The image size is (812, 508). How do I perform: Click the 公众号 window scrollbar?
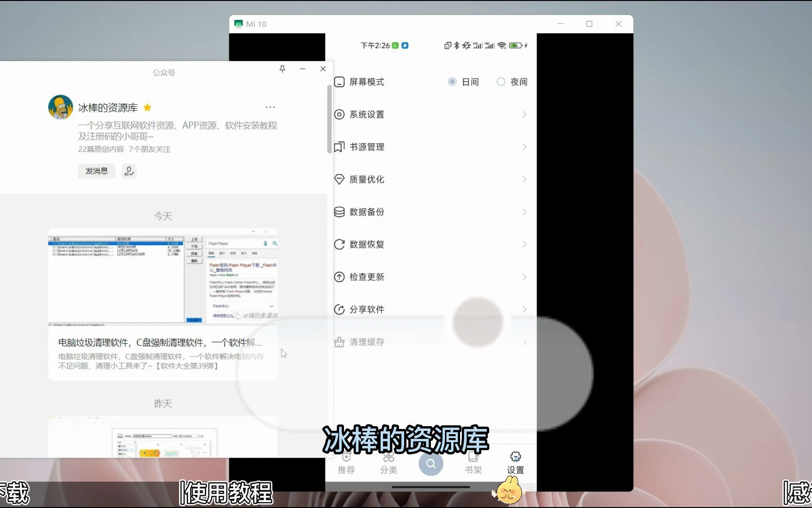(x=329, y=119)
